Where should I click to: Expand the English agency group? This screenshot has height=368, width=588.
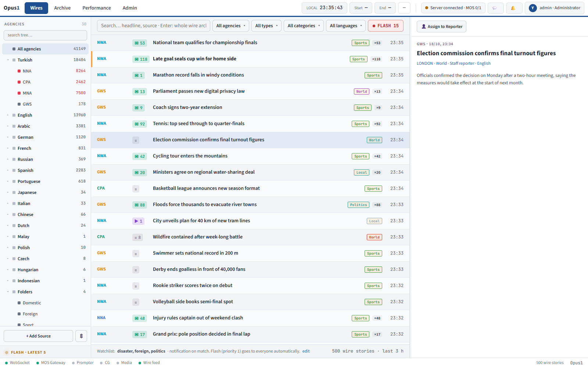[x=8, y=115]
